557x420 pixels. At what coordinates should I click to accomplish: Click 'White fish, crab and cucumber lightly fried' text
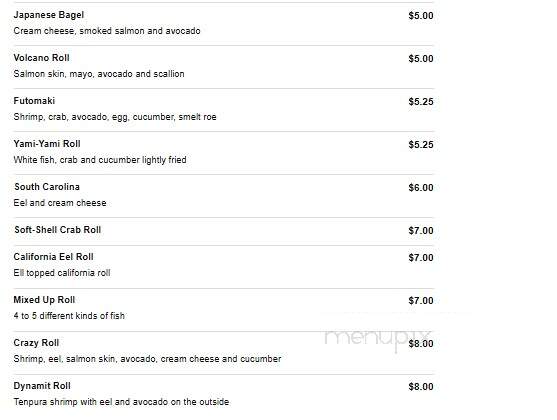pyautogui.click(x=100, y=160)
